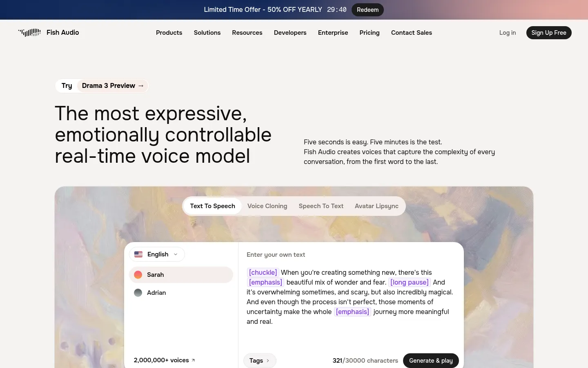Image resolution: width=588 pixels, height=368 pixels.
Task: Open the Products menu
Action: coord(169,33)
